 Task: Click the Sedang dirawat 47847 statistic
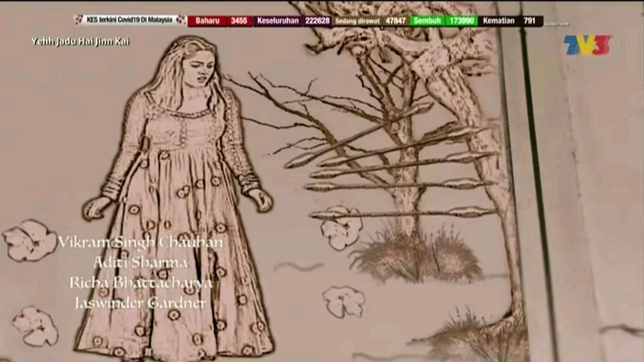tap(370, 20)
